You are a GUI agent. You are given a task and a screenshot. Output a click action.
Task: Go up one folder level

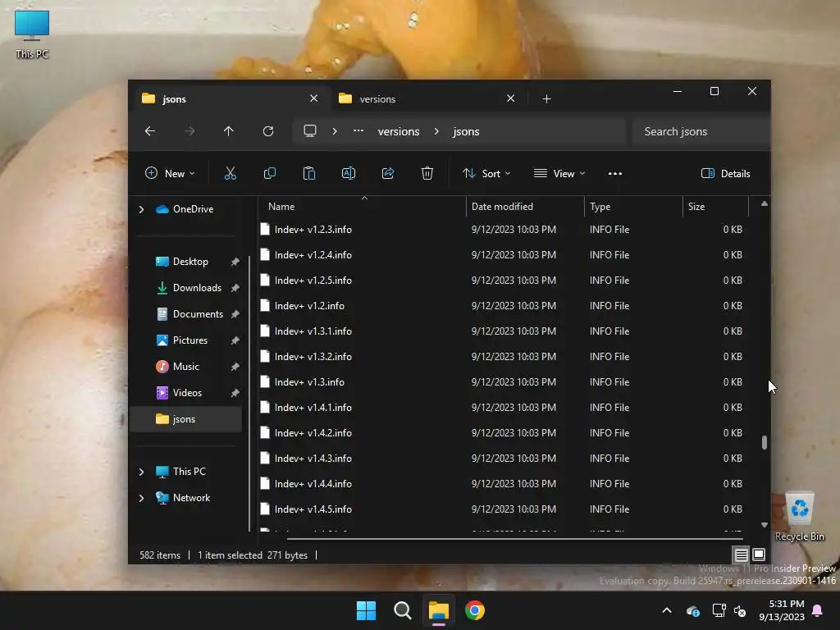point(228,131)
